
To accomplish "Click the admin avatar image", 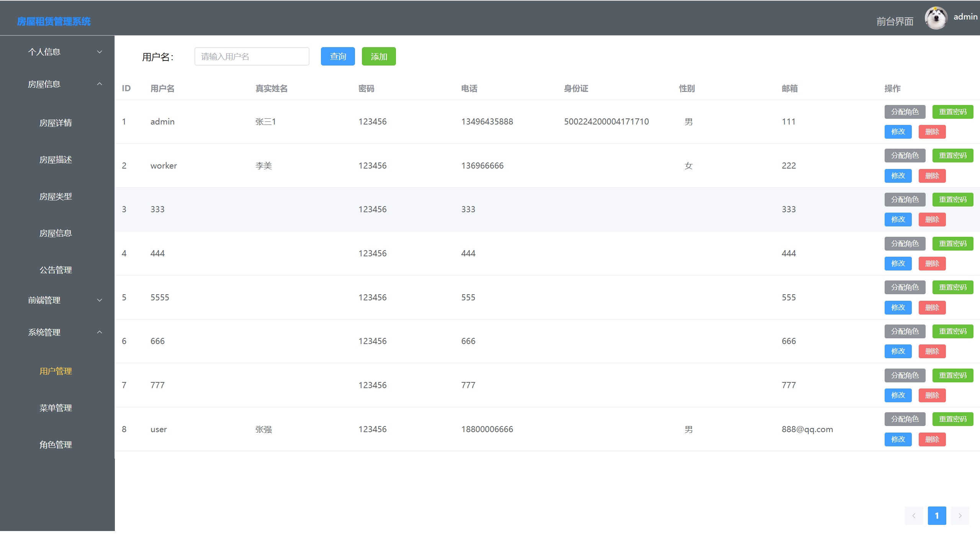I will click(936, 18).
